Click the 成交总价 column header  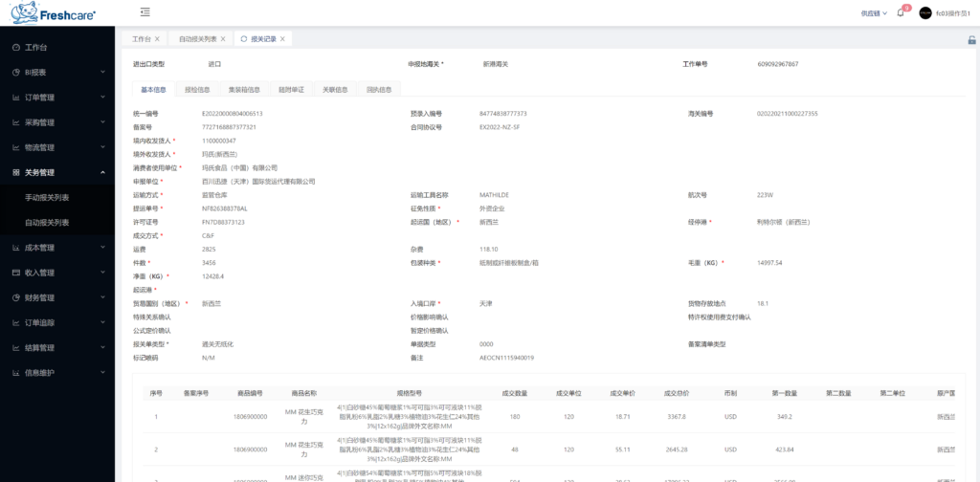(677, 393)
